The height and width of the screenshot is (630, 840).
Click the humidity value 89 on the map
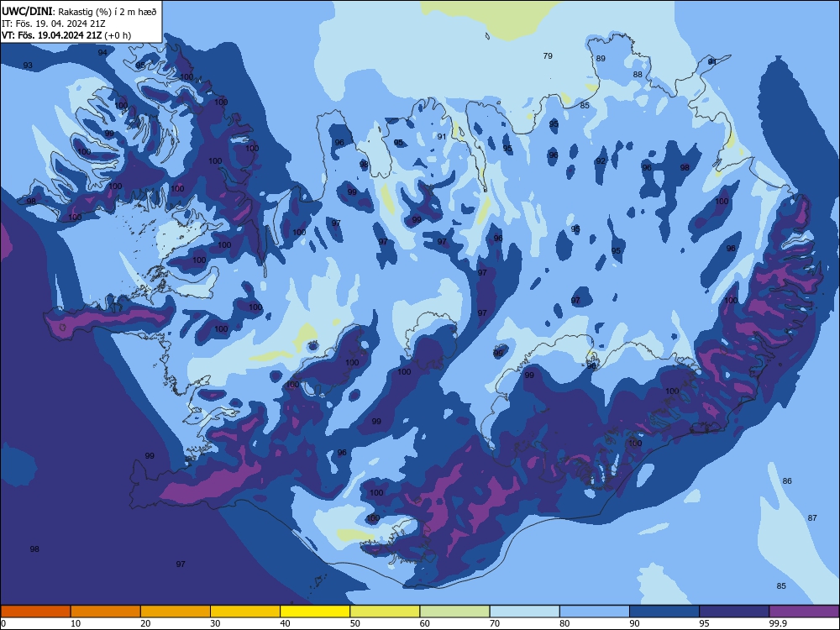(x=601, y=59)
